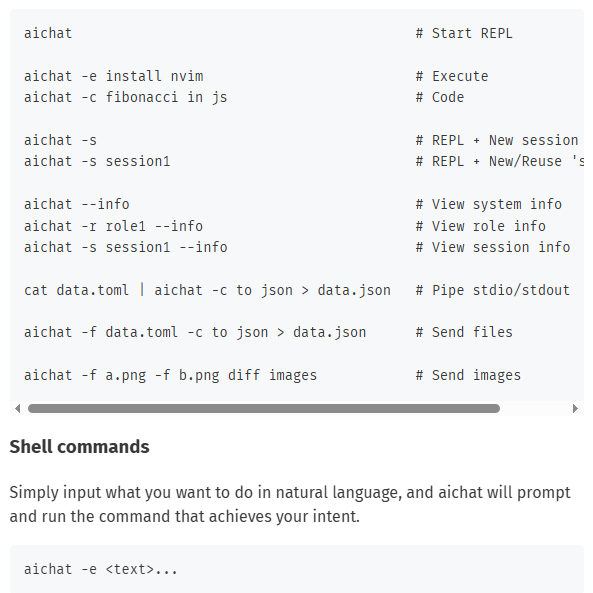The width and height of the screenshot is (593, 593).
Task: Click the 'aichat -s session1 --info' line
Action: 126,247
